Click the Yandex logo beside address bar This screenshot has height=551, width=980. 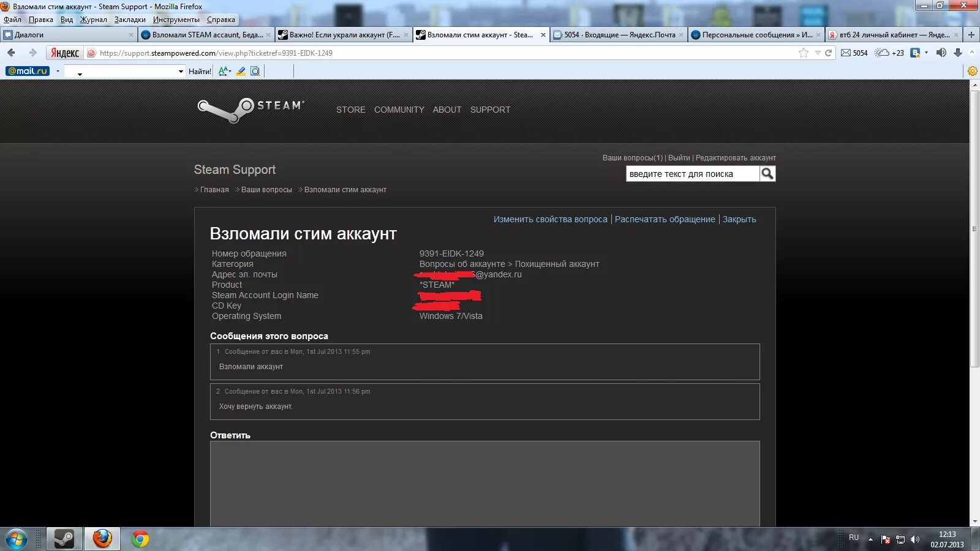point(65,53)
